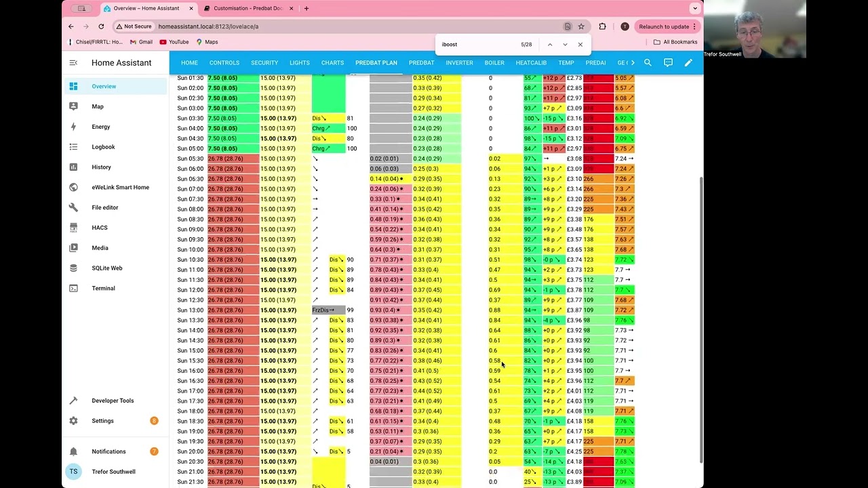Open the Energy dashboard from sidebar
Screen dimensions: 868x488
pyautogui.click(x=116, y=127)
